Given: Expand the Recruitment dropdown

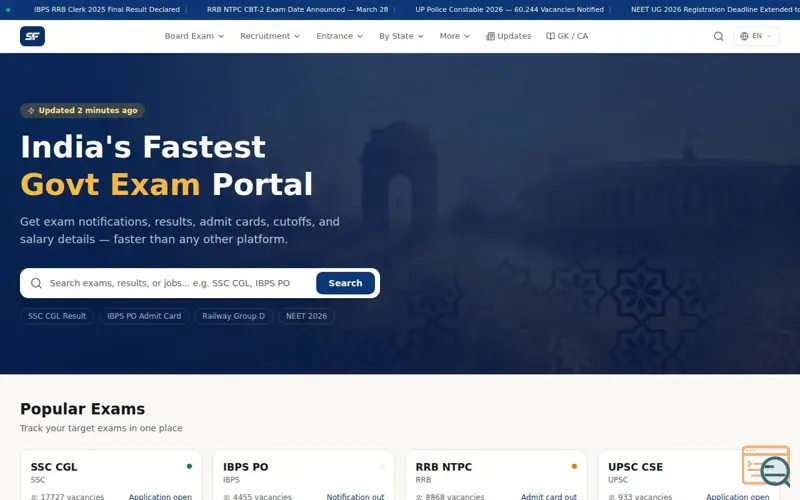Looking at the screenshot, I should (270, 36).
